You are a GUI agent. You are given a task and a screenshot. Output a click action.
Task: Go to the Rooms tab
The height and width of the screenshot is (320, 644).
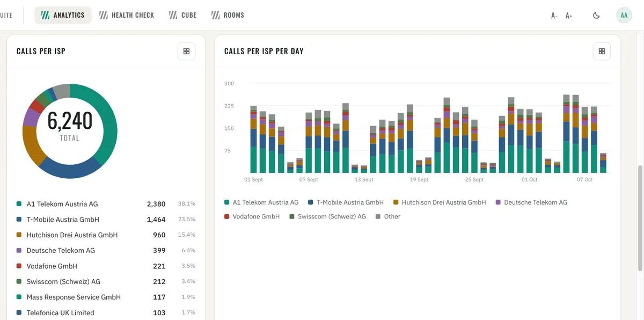228,15
